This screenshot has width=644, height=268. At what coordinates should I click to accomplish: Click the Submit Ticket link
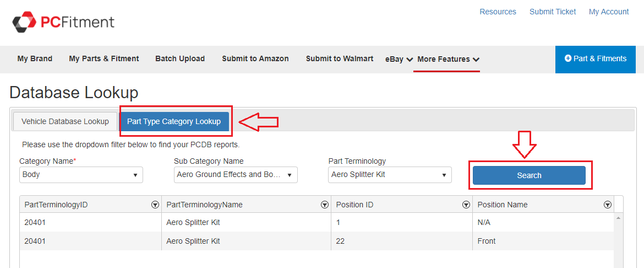point(553,12)
